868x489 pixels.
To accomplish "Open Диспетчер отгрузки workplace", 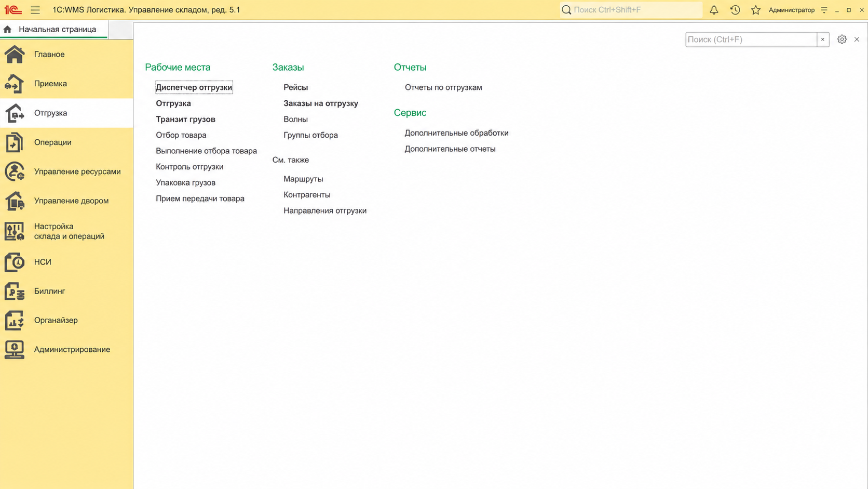I will tap(194, 87).
